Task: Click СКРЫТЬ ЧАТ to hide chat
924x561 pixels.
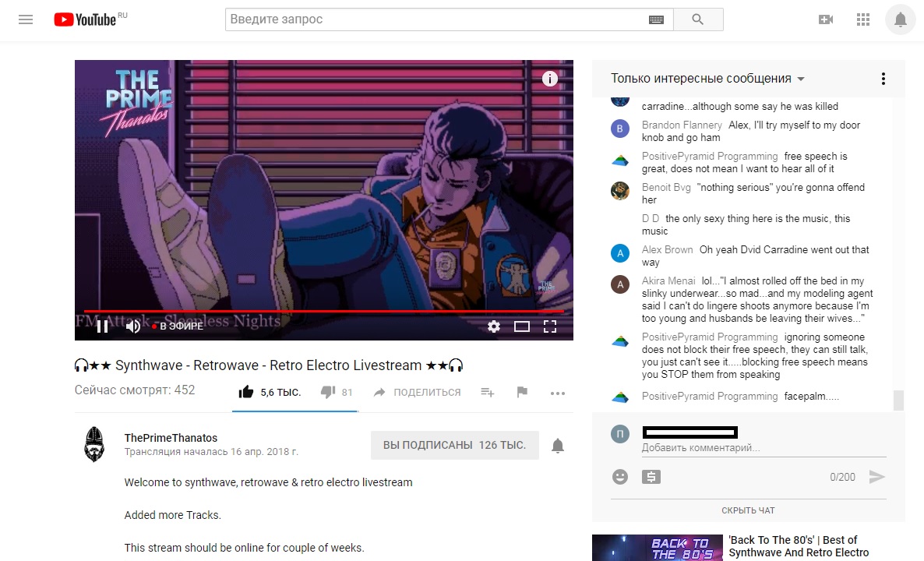Action: 749,510
